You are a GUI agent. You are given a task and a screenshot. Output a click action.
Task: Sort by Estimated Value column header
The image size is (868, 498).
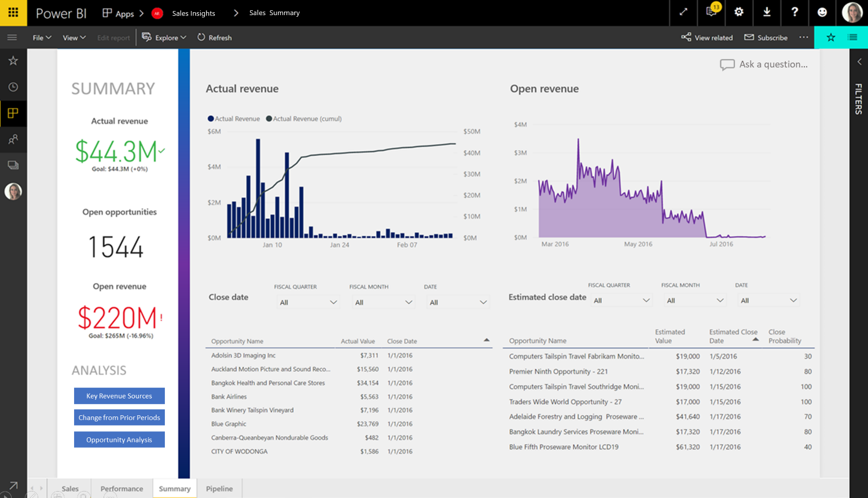(x=670, y=336)
